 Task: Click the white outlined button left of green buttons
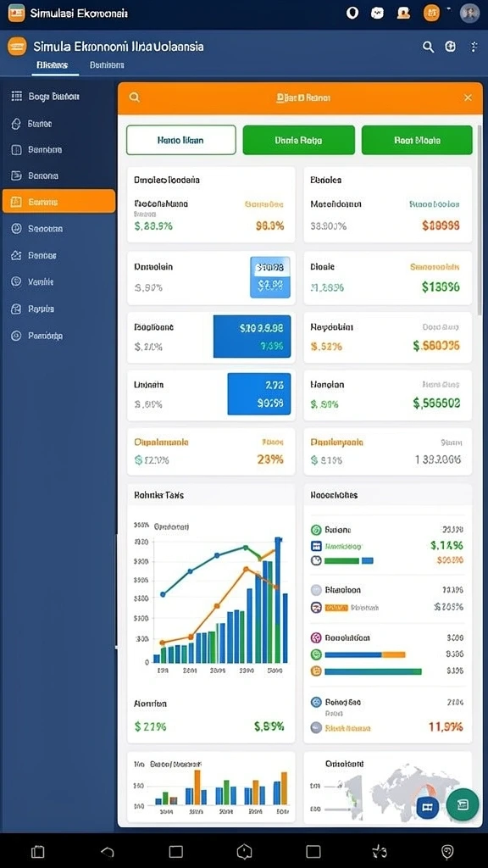pos(181,140)
